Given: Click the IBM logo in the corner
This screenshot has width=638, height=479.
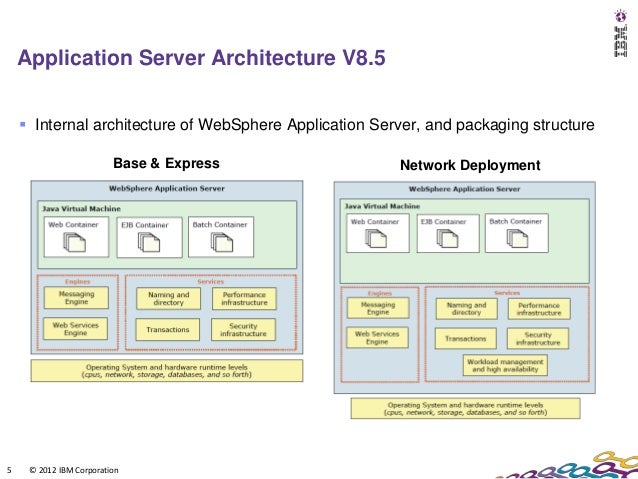Looking at the screenshot, I should click(x=621, y=34).
